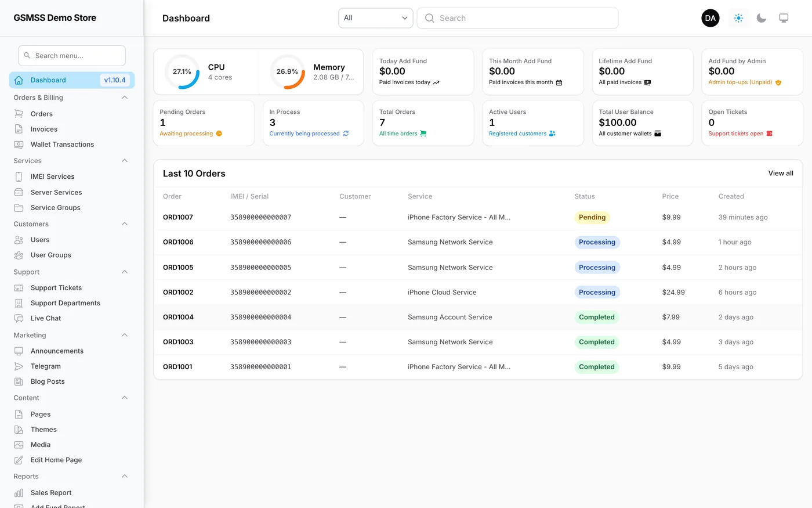Collapse the Orders & Billing section
Screen dimensions: 812x508
125,98
